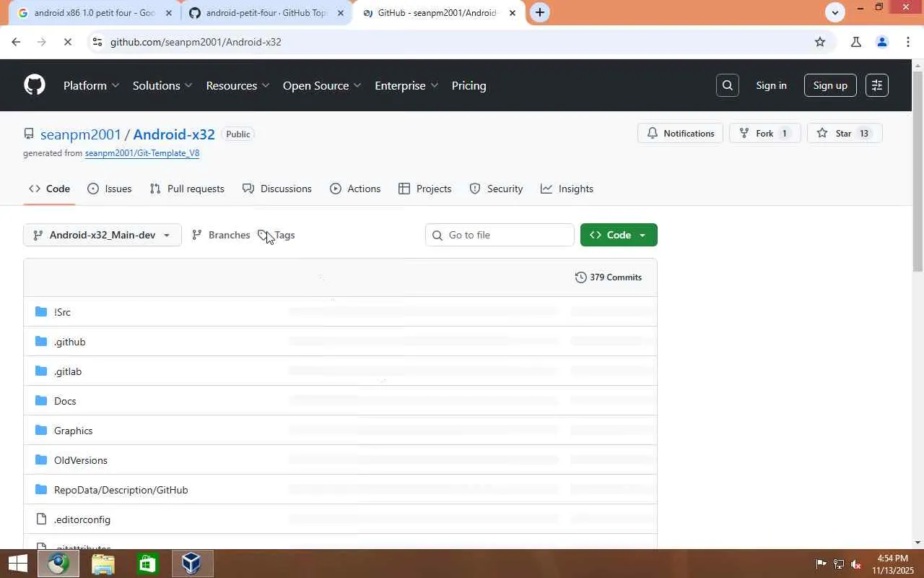The height and width of the screenshot is (578, 924).
Task: Switch to the Pull requests tab
Action: click(x=187, y=189)
